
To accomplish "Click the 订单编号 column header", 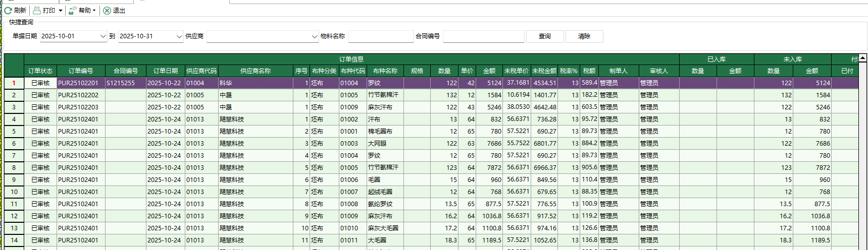I will (x=81, y=71).
